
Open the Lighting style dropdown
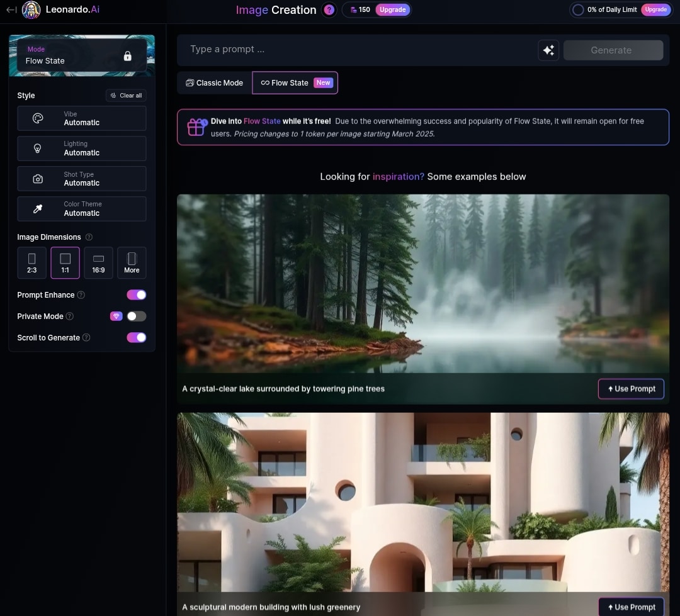(81, 148)
